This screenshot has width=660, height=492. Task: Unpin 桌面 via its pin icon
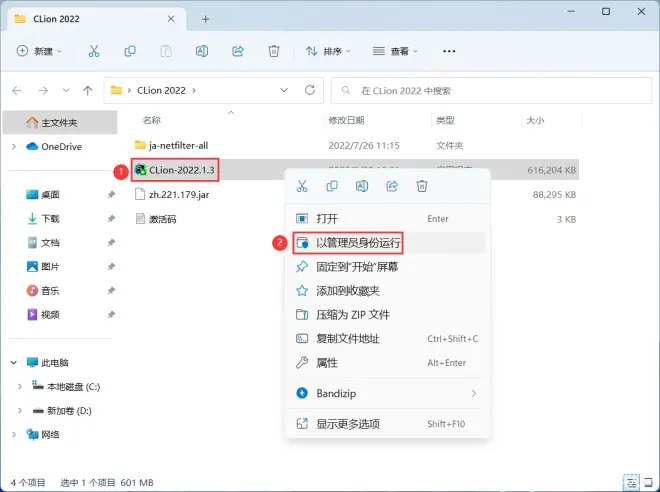click(x=111, y=194)
